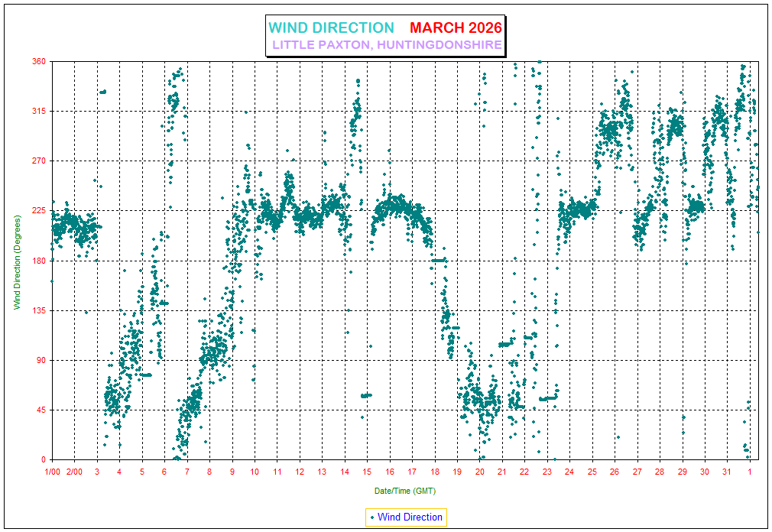Image resolution: width=772 pixels, height=532 pixels.
Task: Click the 270 degree y-axis tick
Action: (x=37, y=161)
